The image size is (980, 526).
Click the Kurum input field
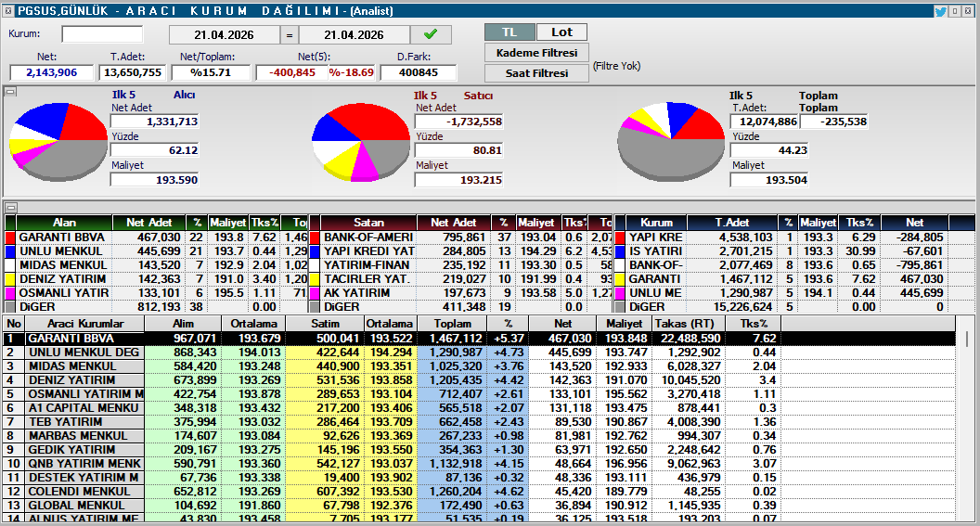[x=102, y=34]
